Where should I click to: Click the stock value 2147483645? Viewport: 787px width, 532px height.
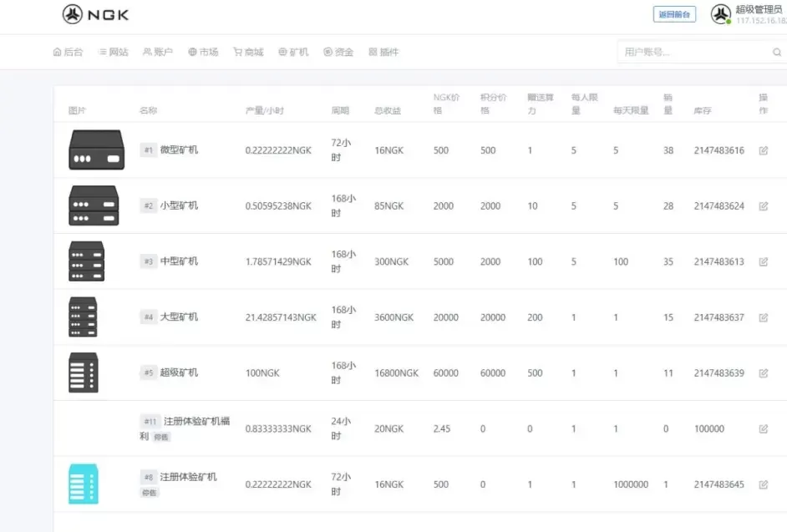point(719,484)
